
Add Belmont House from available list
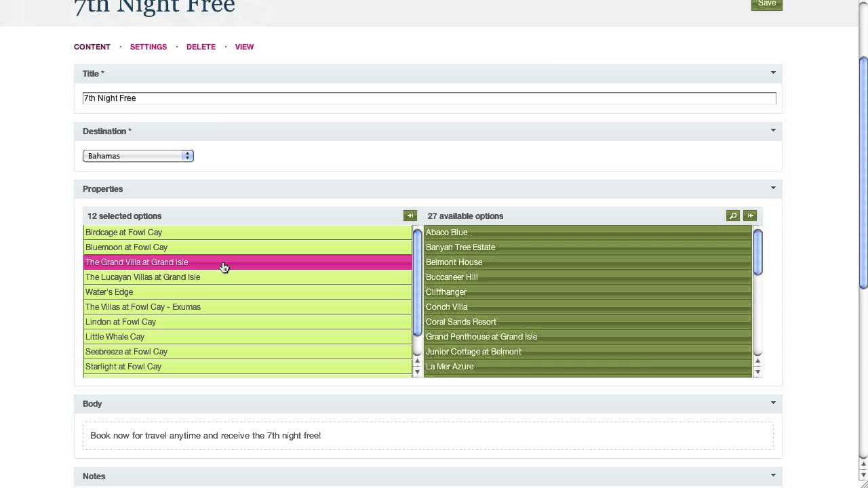(x=588, y=262)
